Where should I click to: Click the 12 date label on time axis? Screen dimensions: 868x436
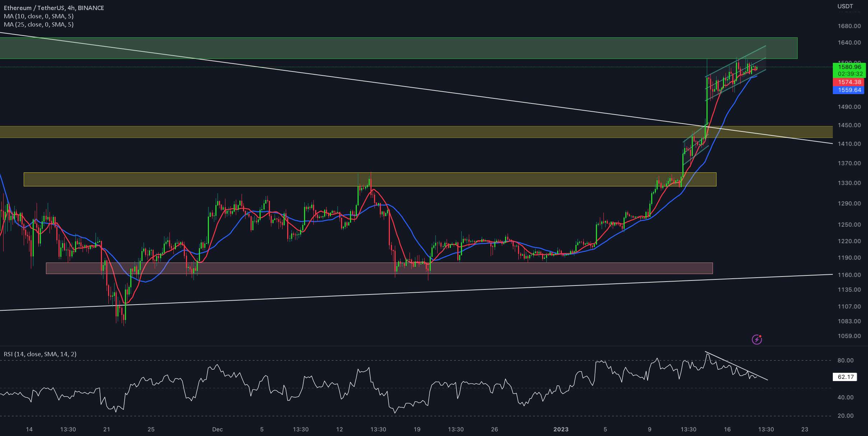click(x=339, y=429)
